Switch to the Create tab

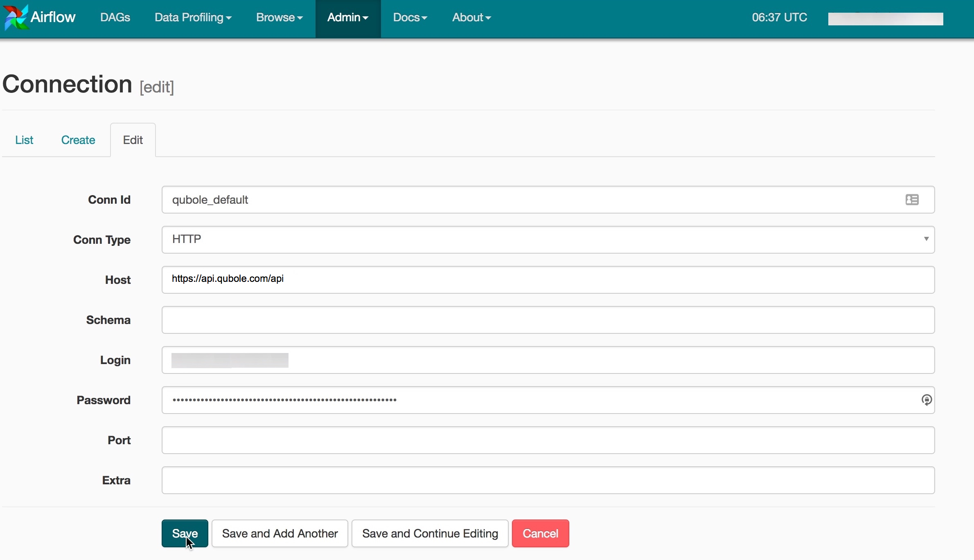click(78, 139)
